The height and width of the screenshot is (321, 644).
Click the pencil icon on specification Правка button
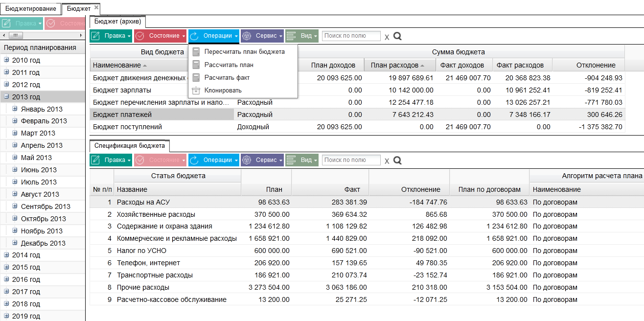[x=96, y=160]
